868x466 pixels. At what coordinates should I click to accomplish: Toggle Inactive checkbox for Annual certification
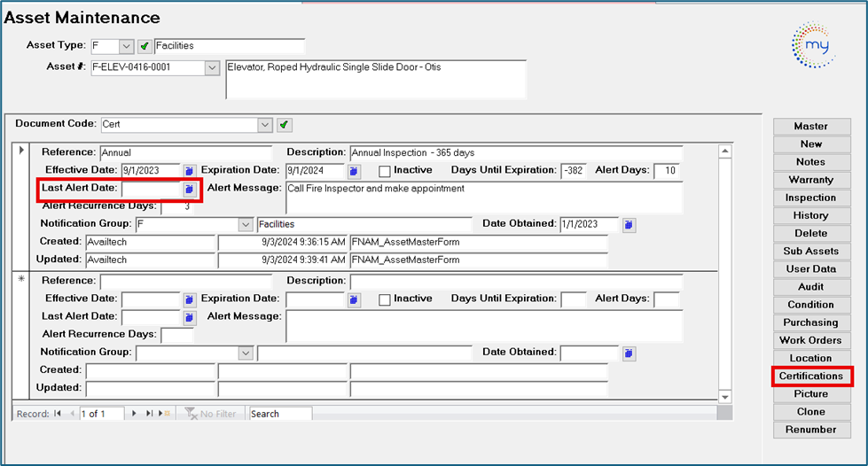click(385, 171)
